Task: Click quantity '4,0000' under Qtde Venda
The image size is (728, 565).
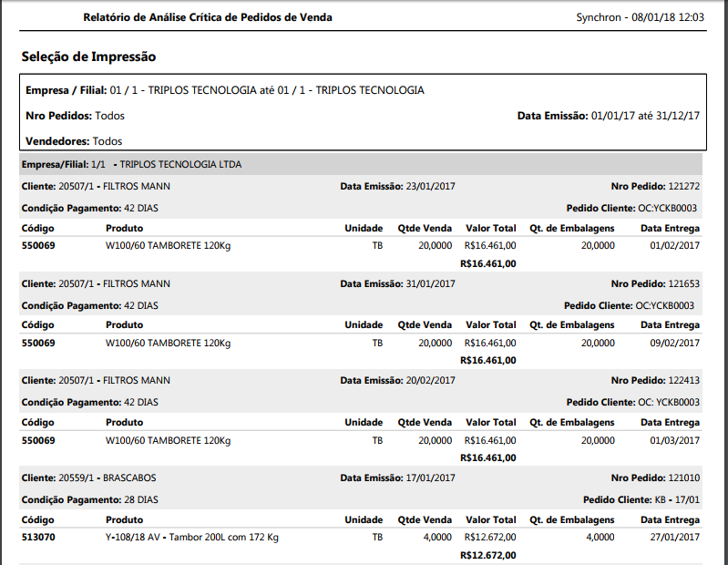Action: [x=437, y=537]
